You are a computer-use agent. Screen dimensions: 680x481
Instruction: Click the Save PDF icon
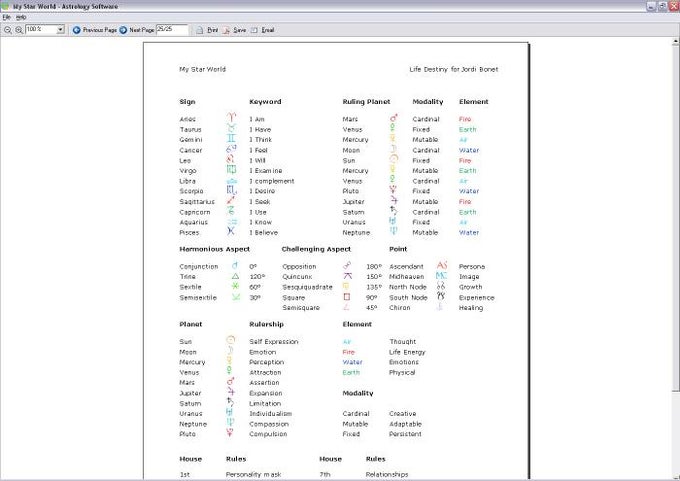tap(226, 30)
